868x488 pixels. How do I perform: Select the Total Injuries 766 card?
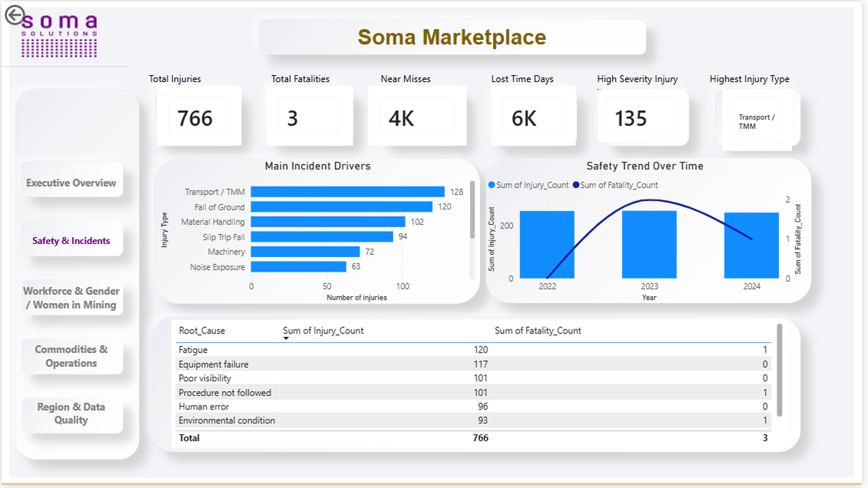pos(199,115)
